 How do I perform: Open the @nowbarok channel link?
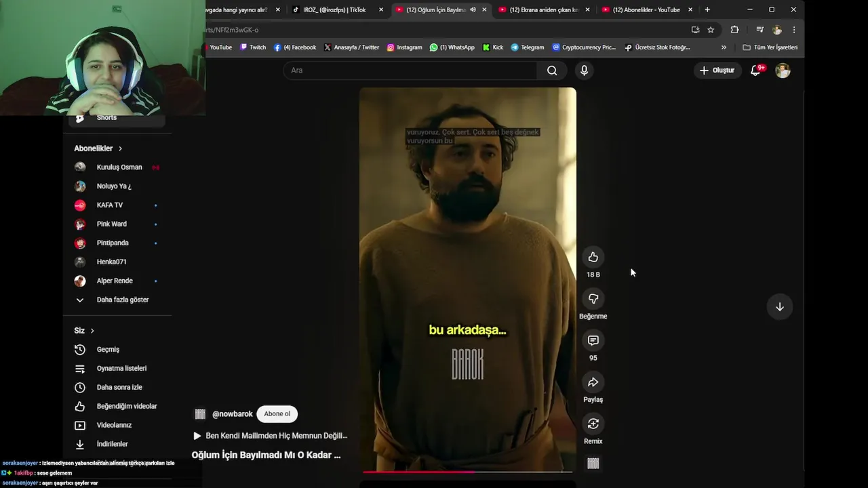tap(232, 414)
